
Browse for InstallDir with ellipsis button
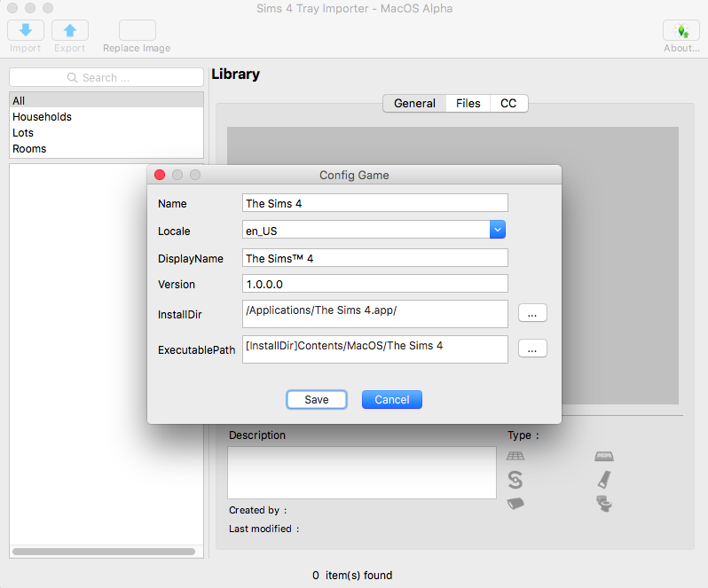(532, 313)
